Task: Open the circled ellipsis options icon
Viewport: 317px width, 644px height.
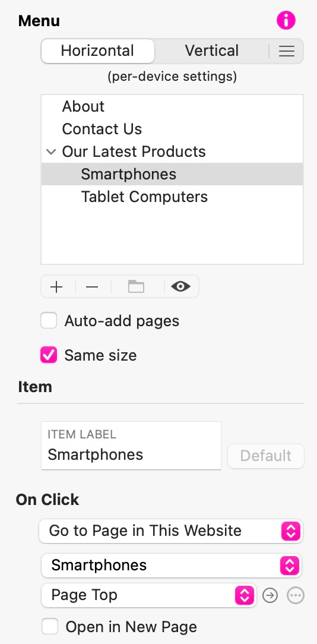Action: pyautogui.click(x=295, y=595)
